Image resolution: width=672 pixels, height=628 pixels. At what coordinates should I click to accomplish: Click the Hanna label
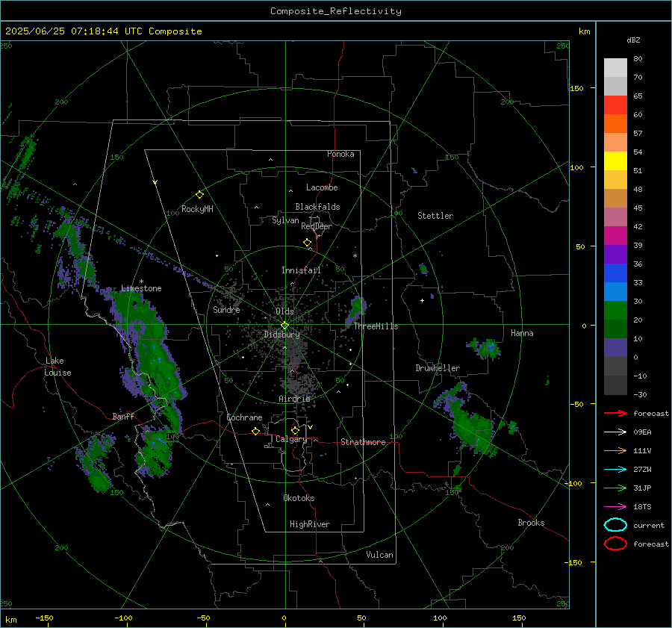(522, 333)
